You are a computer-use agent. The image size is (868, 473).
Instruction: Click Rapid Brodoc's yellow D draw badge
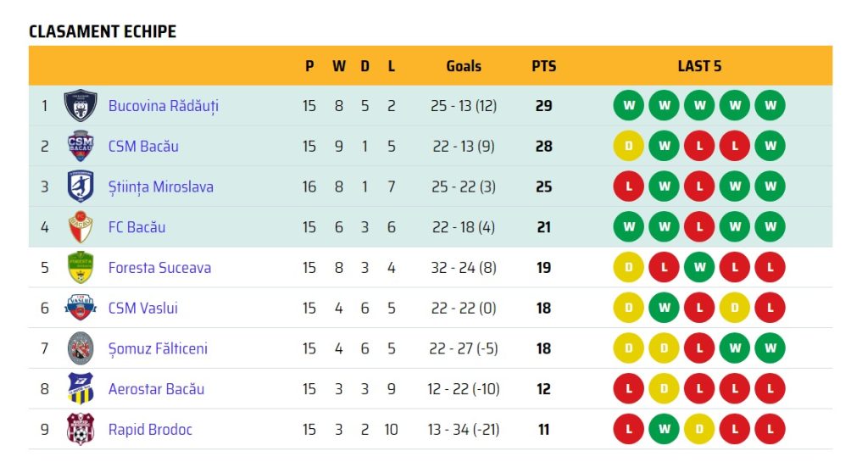pyautogui.click(x=699, y=430)
